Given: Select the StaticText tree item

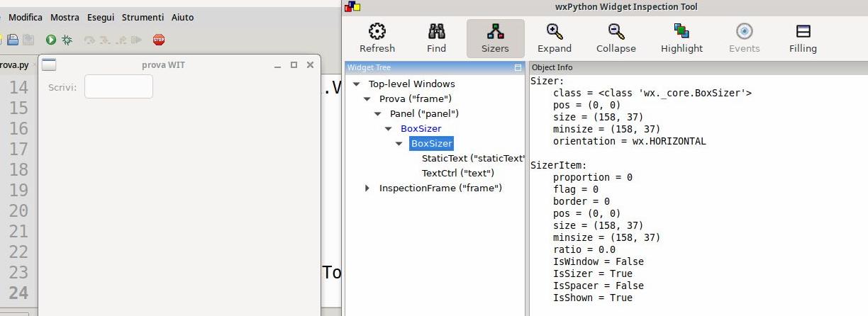Looking at the screenshot, I should coord(472,158).
